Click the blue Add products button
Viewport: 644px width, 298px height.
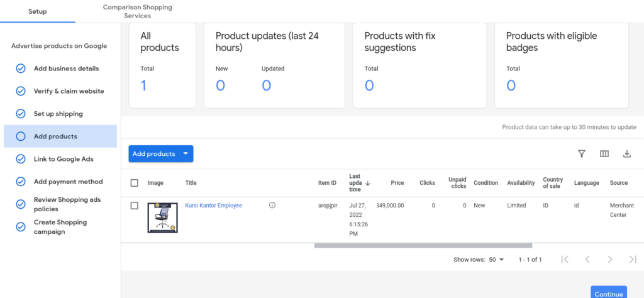click(153, 153)
